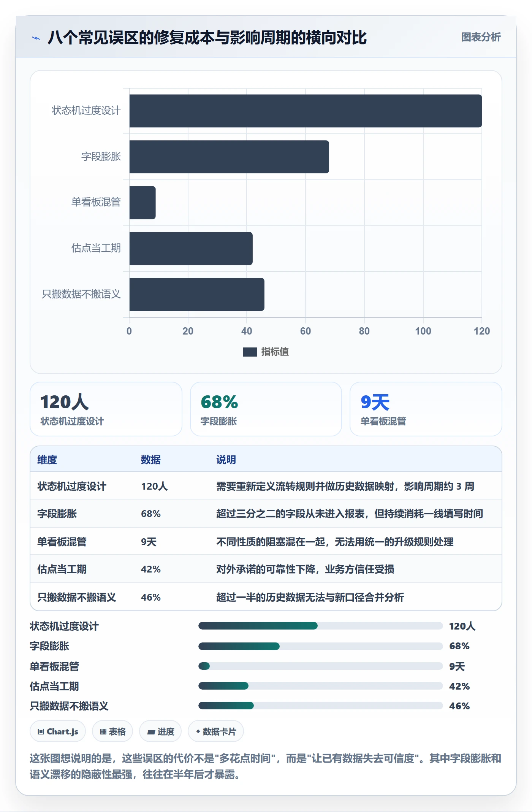Viewport: 532px width, 812px height.
Task: Select the 进度 tag chip
Action: pyautogui.click(x=160, y=731)
